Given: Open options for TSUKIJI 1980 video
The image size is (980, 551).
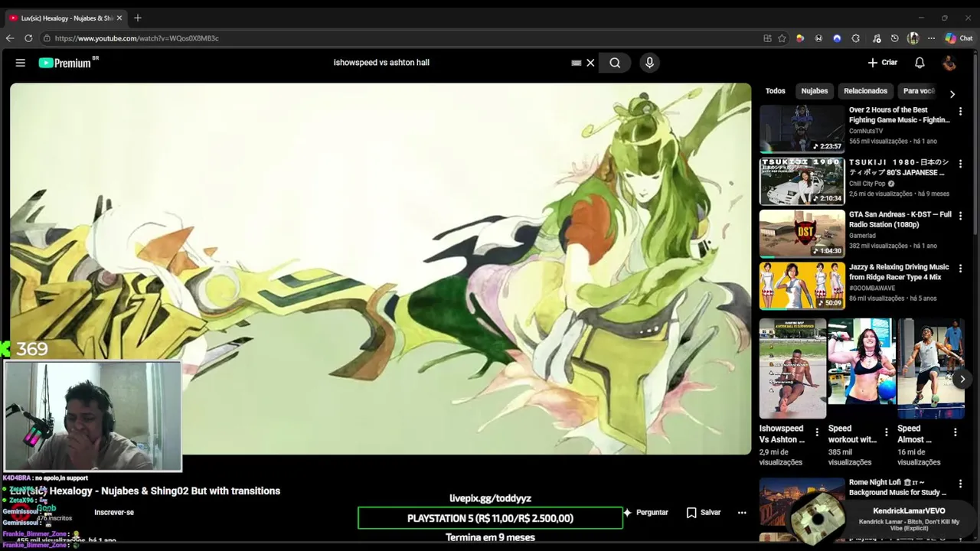Looking at the screenshot, I should [960, 164].
